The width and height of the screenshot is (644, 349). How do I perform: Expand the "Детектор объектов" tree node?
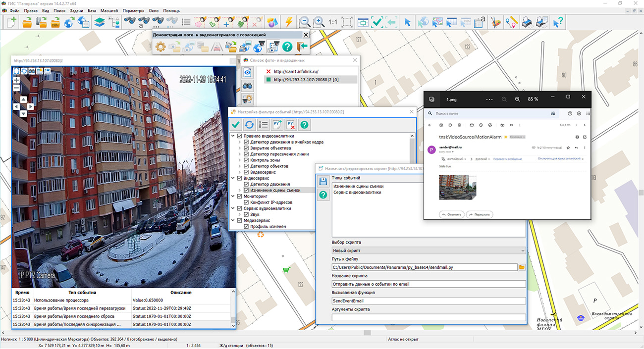tap(240, 166)
